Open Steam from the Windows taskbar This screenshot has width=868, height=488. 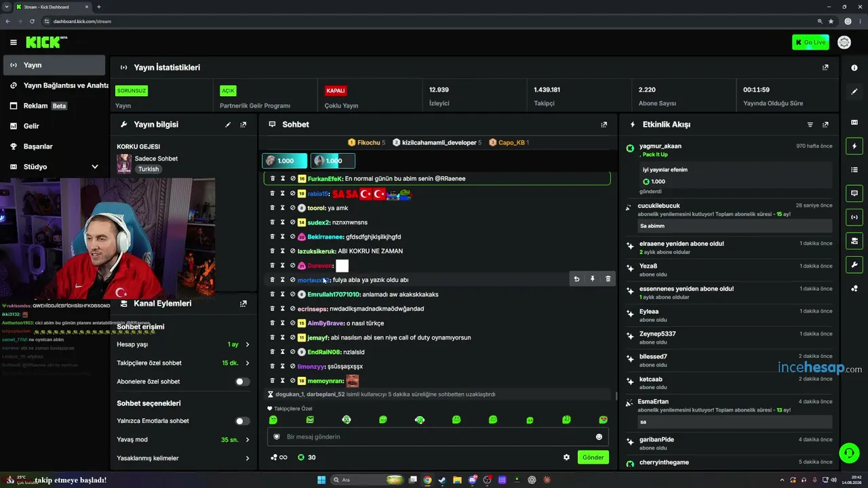coord(442,480)
